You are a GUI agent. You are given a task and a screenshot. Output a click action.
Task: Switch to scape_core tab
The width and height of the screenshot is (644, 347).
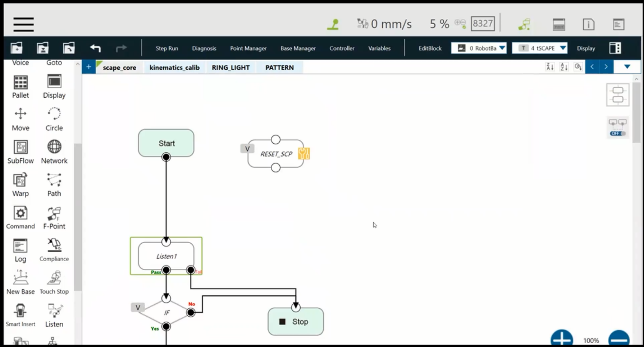tap(119, 67)
